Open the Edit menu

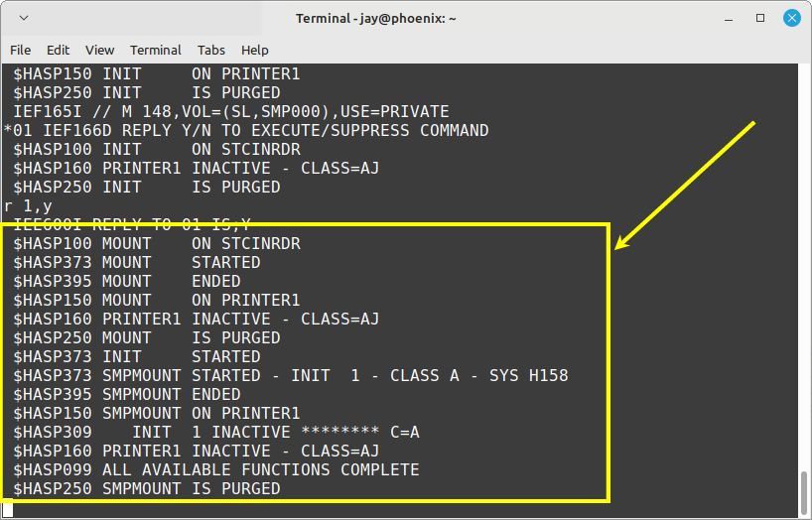[58, 51]
